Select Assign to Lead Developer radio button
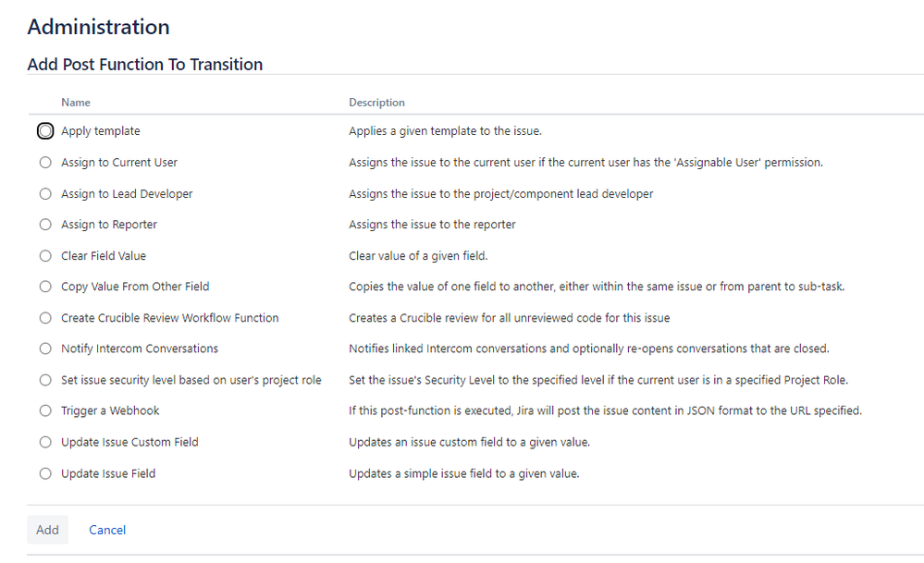The image size is (924, 563). [45, 194]
